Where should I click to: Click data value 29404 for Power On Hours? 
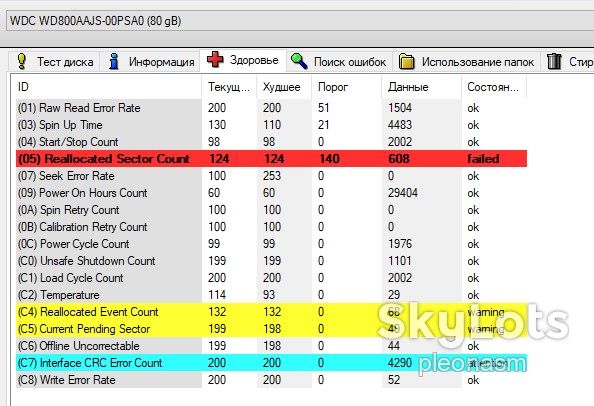(x=403, y=193)
